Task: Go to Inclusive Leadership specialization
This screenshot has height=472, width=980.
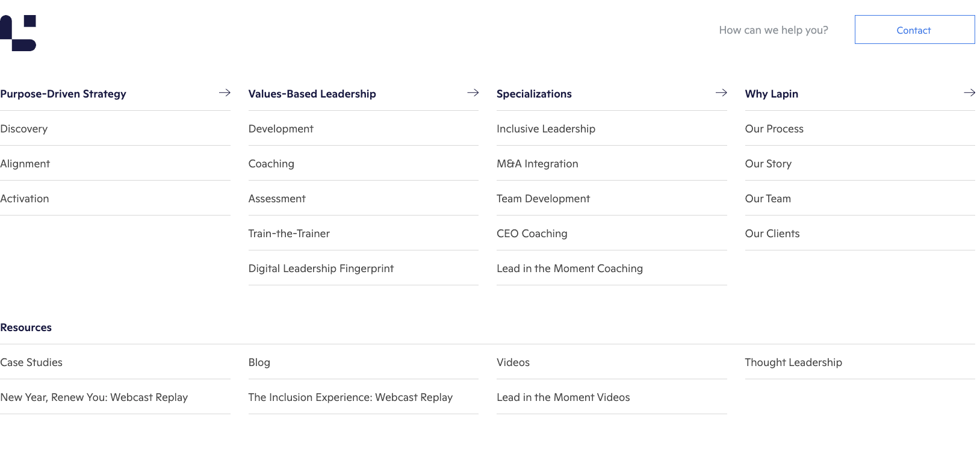Action: [546, 129]
